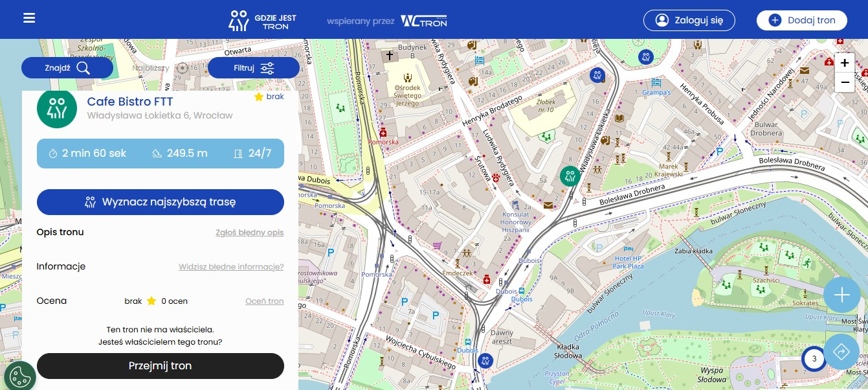This screenshot has height=390, width=868.
Task: Click the Opis tronu heading
Action: pyautogui.click(x=60, y=232)
